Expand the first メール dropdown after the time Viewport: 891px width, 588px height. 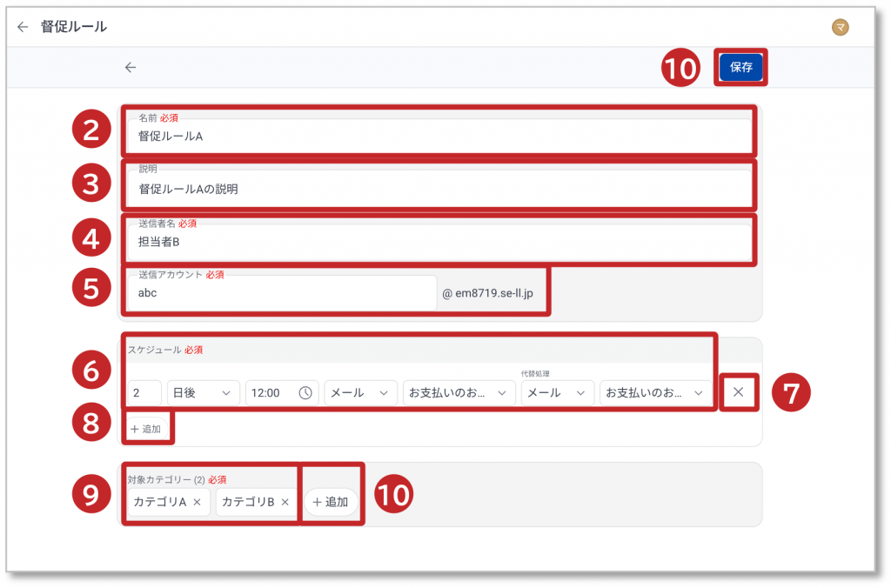360,393
